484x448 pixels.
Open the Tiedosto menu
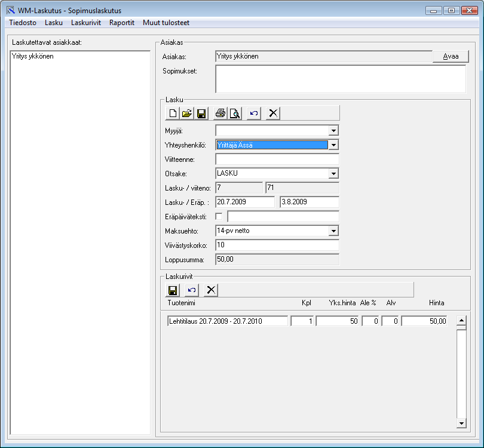point(23,23)
